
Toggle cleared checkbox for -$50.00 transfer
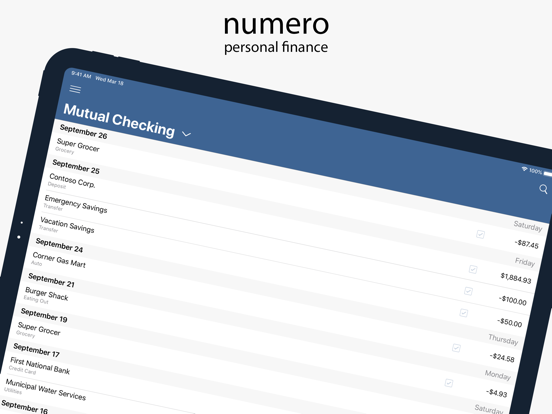[464, 313]
